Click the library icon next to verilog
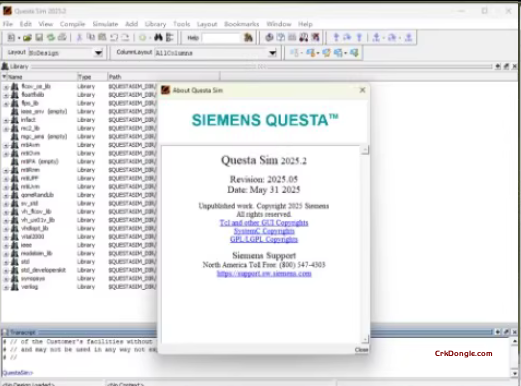Viewport: 521px width, 386px height. click(15, 287)
